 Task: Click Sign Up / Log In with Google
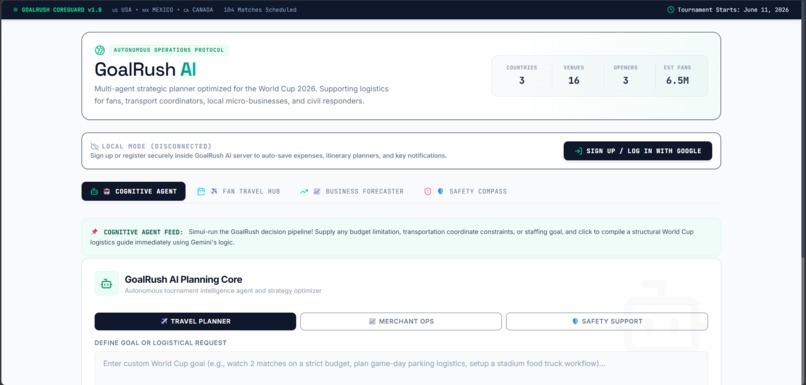coord(638,151)
